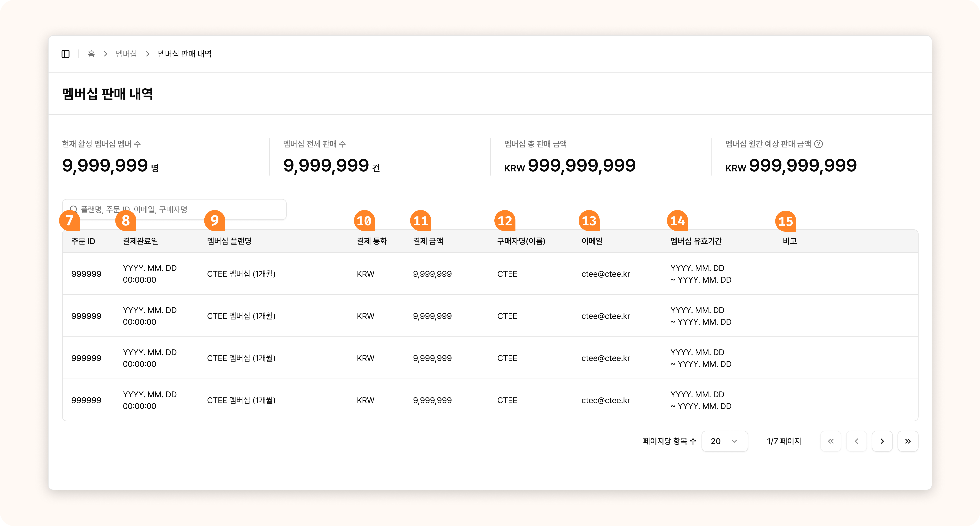The image size is (980, 526).
Task: Click ctee@ctee.kr email in the last row
Action: point(606,400)
